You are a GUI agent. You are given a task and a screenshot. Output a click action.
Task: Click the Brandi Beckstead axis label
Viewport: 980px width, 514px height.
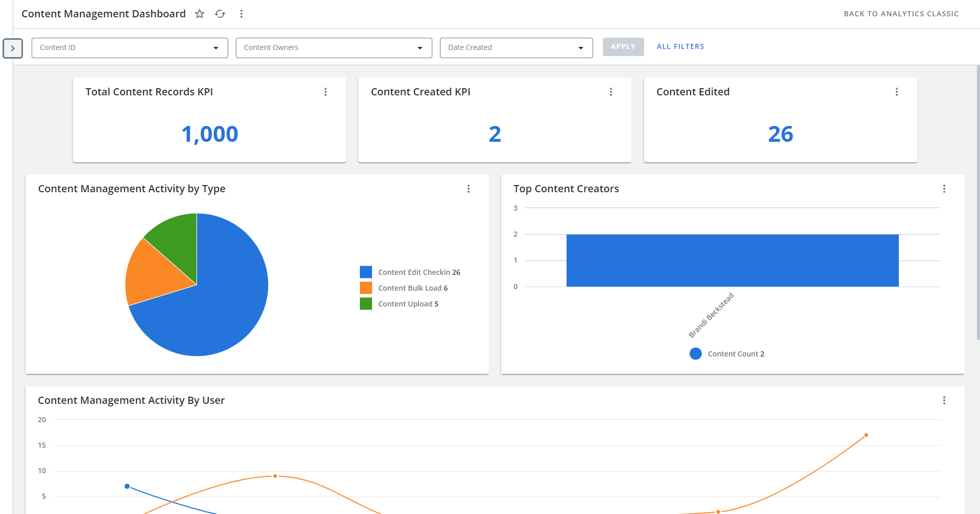pos(711,315)
